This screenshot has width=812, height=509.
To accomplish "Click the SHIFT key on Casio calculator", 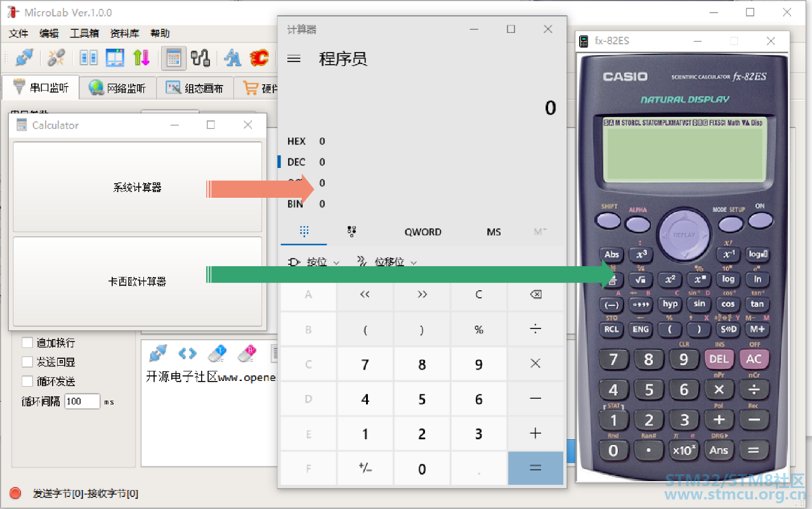I will 609,220.
